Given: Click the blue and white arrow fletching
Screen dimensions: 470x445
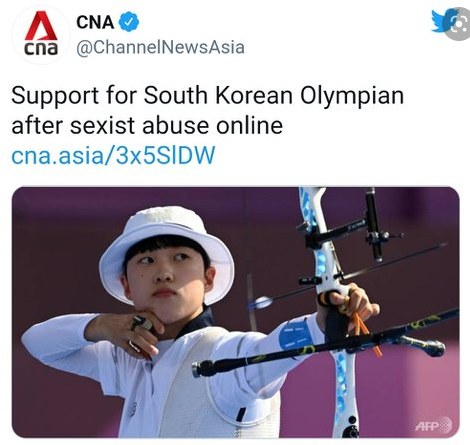Looking at the screenshot, I should point(262,303).
